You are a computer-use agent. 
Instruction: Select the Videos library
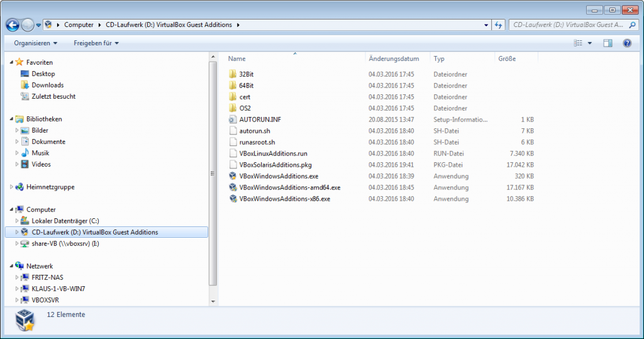click(41, 164)
